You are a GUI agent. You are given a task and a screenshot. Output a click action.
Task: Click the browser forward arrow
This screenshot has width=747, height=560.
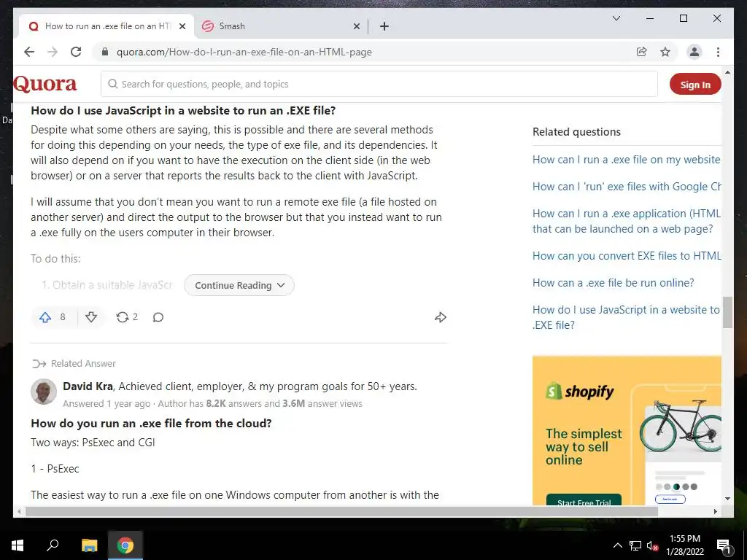click(53, 52)
